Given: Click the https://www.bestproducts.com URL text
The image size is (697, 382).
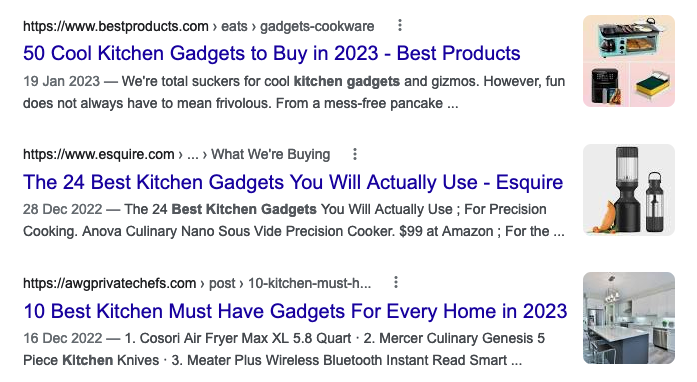Looking at the screenshot, I should tap(116, 26).
